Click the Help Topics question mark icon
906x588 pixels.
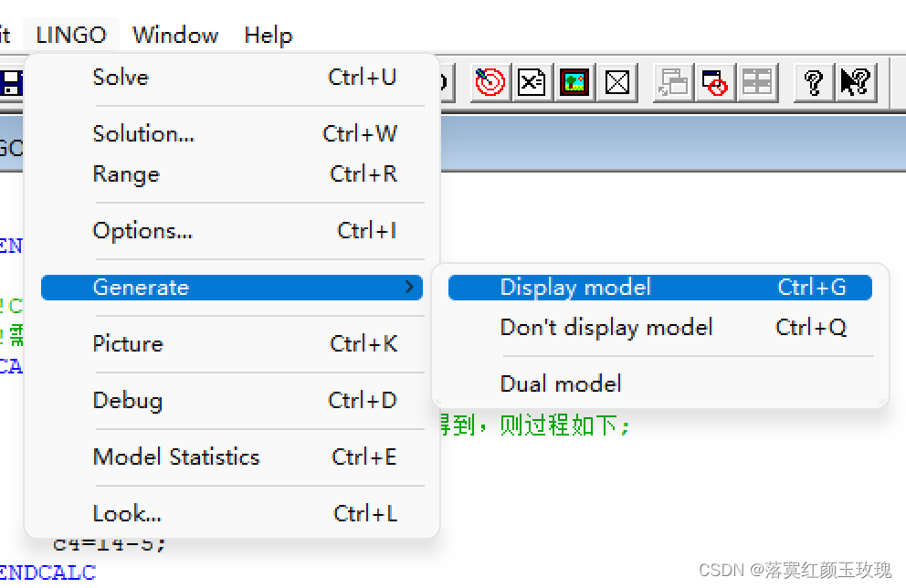point(814,82)
